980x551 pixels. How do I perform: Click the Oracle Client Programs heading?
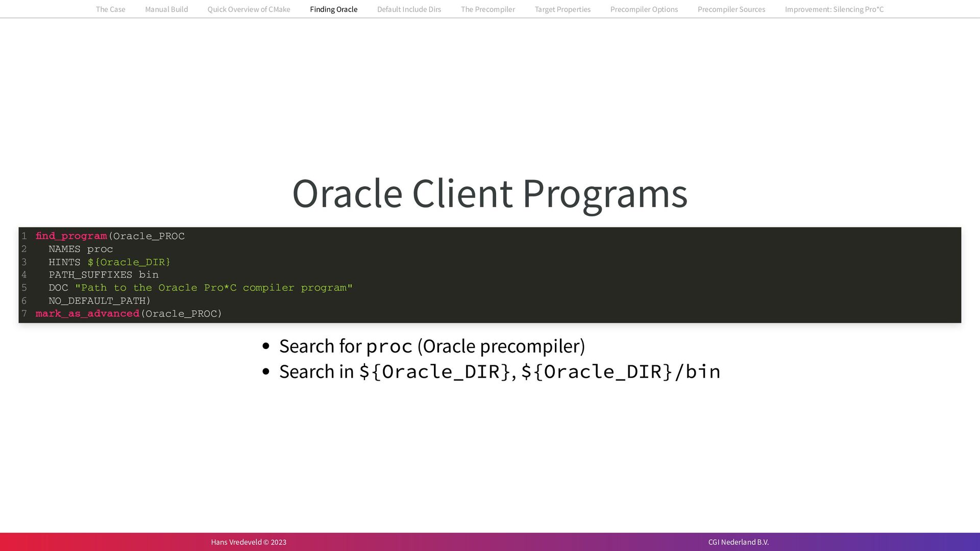click(489, 193)
